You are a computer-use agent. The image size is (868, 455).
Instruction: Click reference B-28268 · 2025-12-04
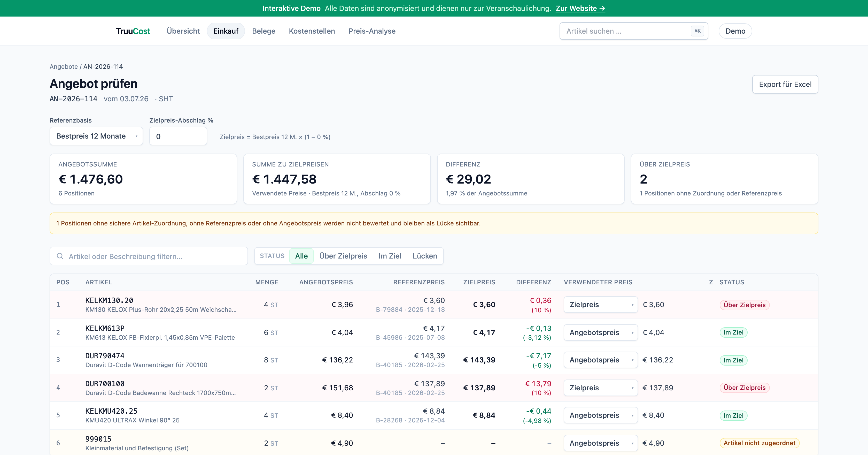410,420
